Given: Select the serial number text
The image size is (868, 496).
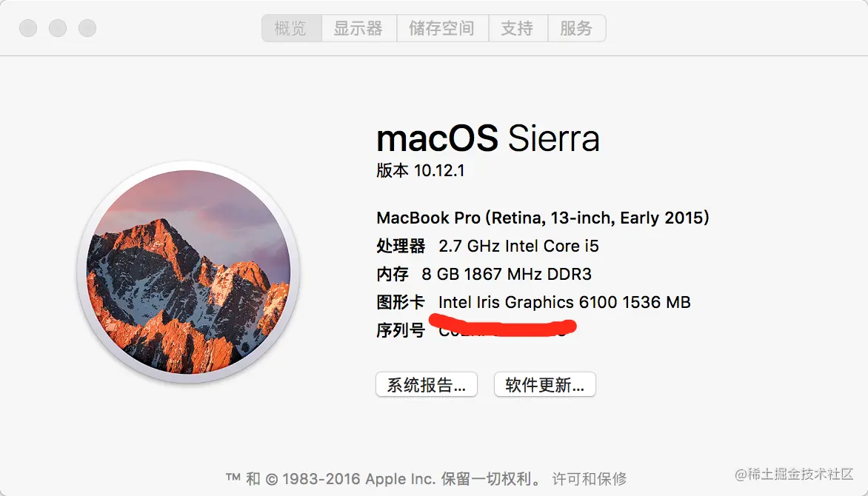Looking at the screenshot, I should (x=504, y=331).
